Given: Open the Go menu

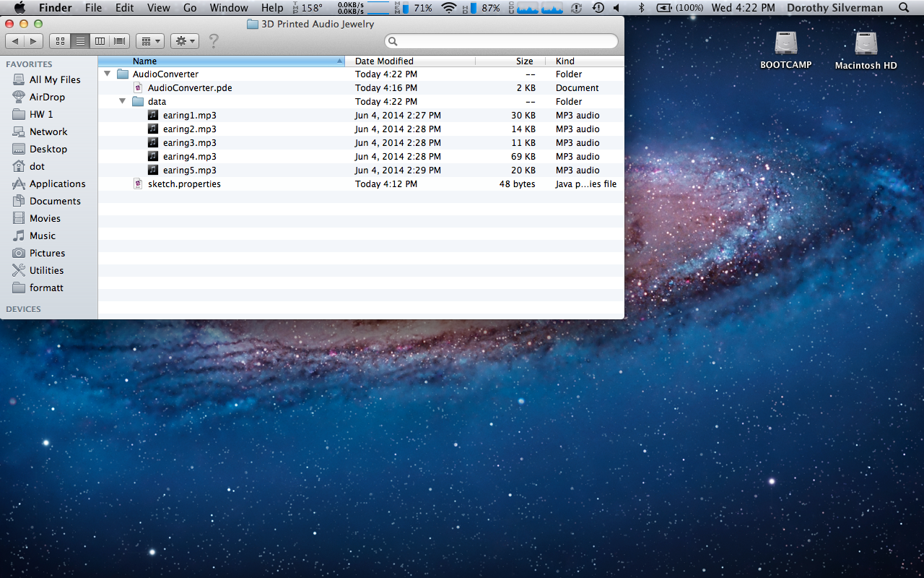Looking at the screenshot, I should [190, 8].
